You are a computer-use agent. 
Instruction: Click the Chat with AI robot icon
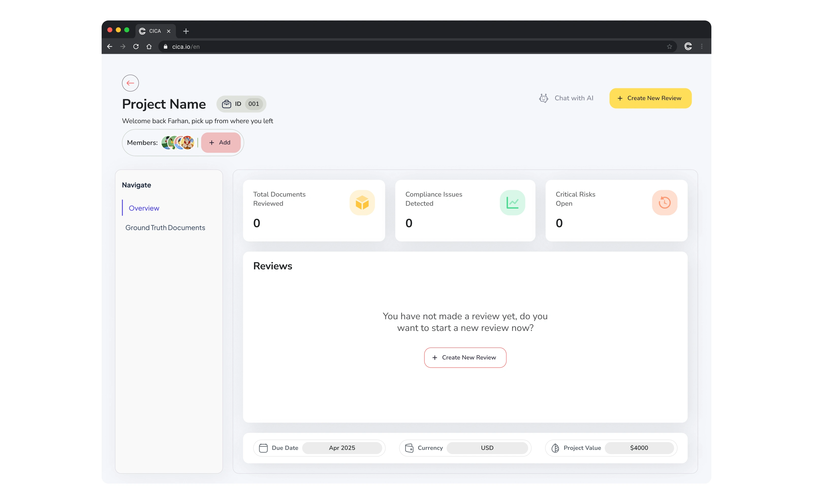tap(543, 98)
